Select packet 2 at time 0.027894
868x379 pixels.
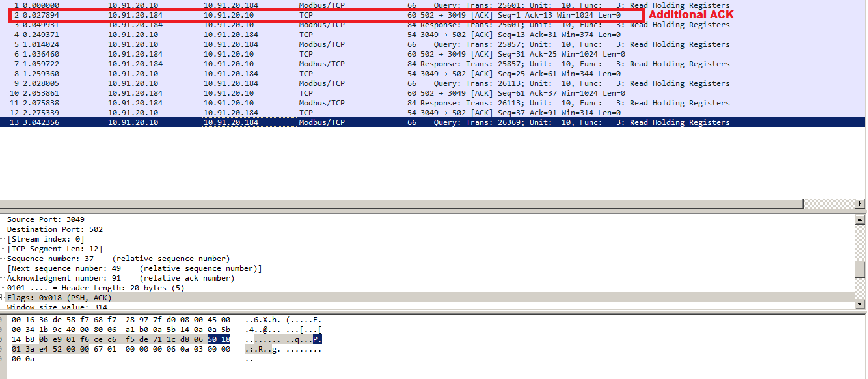click(x=432, y=15)
